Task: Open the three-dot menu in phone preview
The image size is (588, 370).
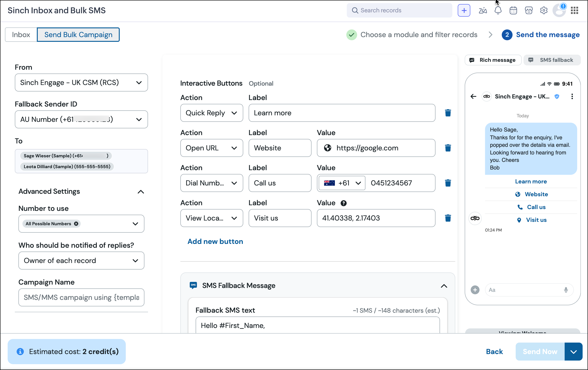Action: pos(572,96)
